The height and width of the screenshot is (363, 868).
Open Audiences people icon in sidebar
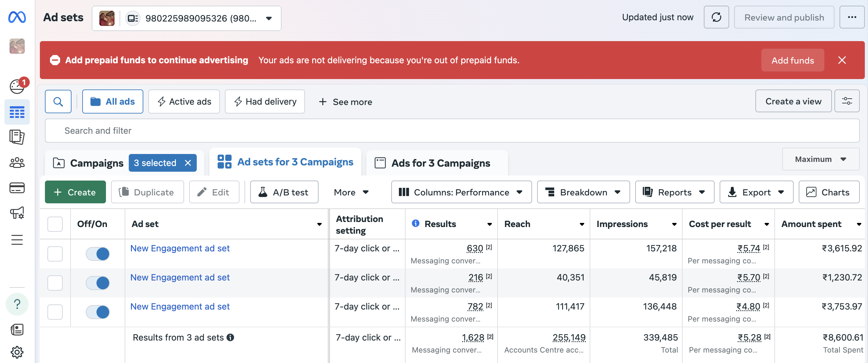point(17,163)
